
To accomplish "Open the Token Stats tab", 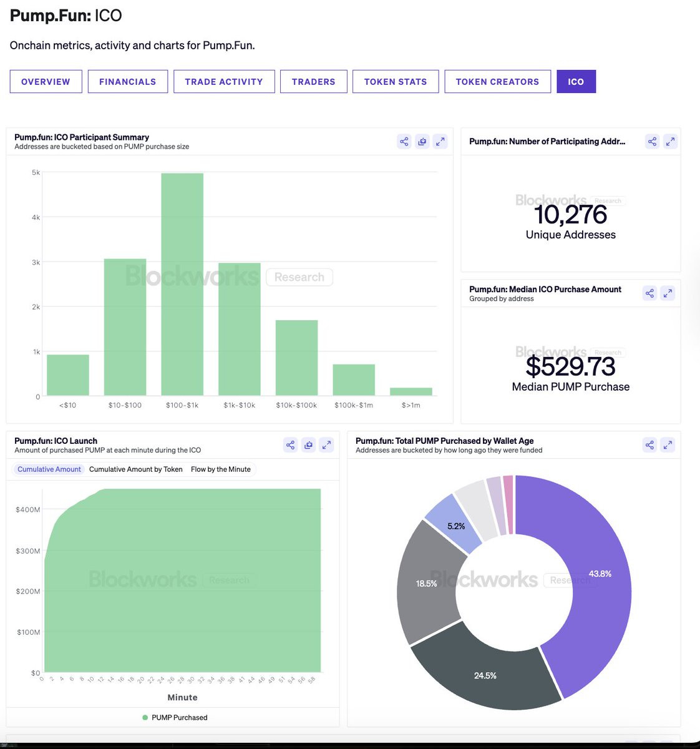I will coord(396,82).
